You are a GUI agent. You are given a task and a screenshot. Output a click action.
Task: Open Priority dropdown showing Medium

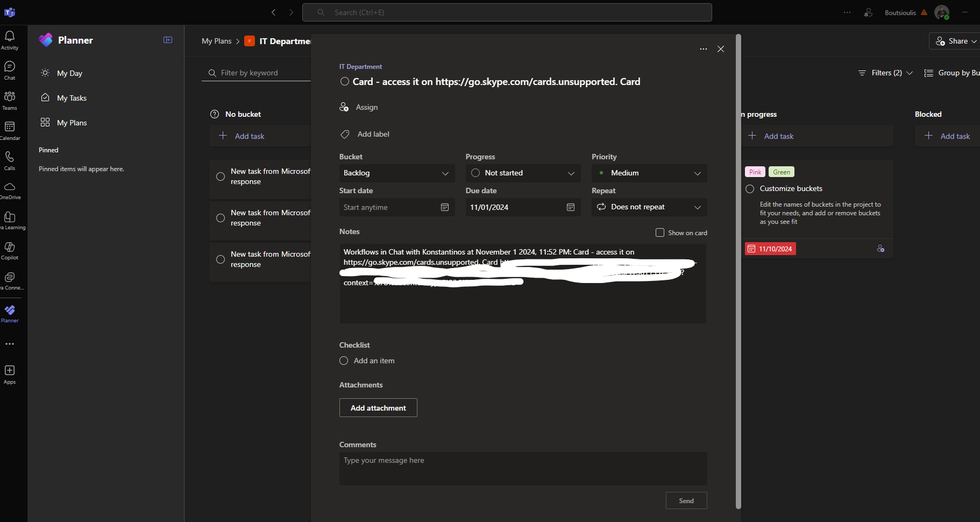coord(649,173)
